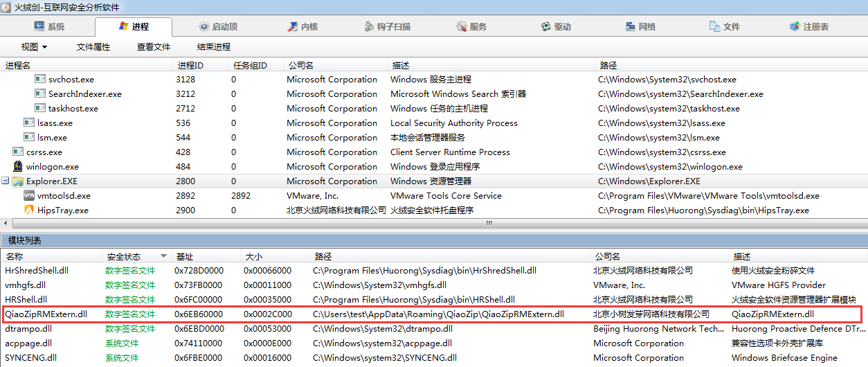This screenshot has width=868, height=367.
Task: Click the HipsTray.exe Huorong shield icon
Action: click(29, 211)
